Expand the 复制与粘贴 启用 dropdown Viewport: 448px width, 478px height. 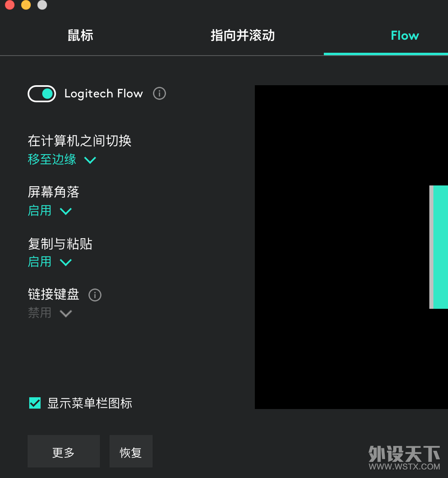(x=50, y=262)
